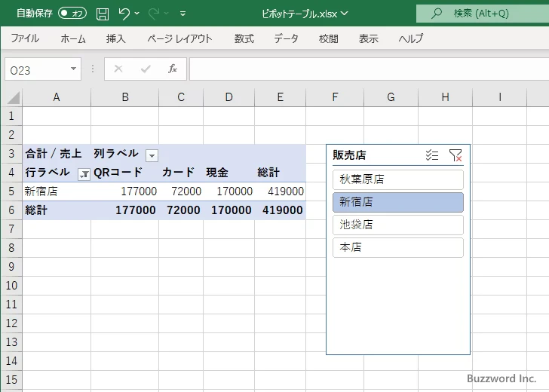Click the 検索 search box

(483, 14)
